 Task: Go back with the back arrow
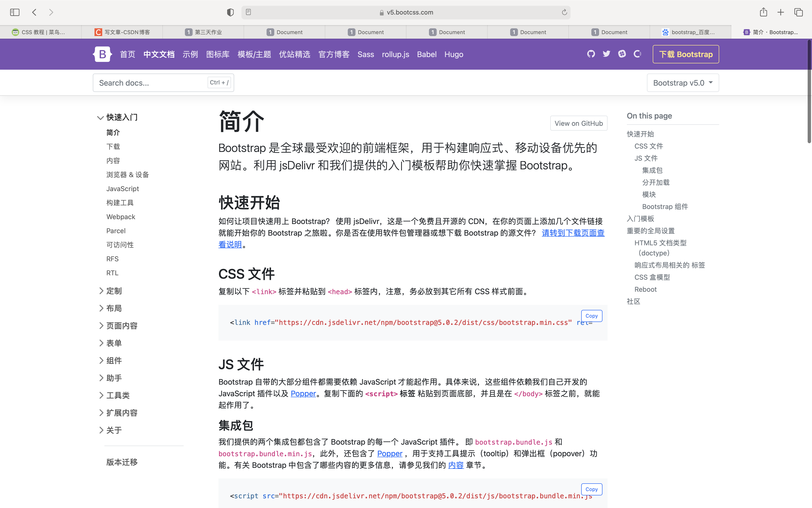pos(34,12)
